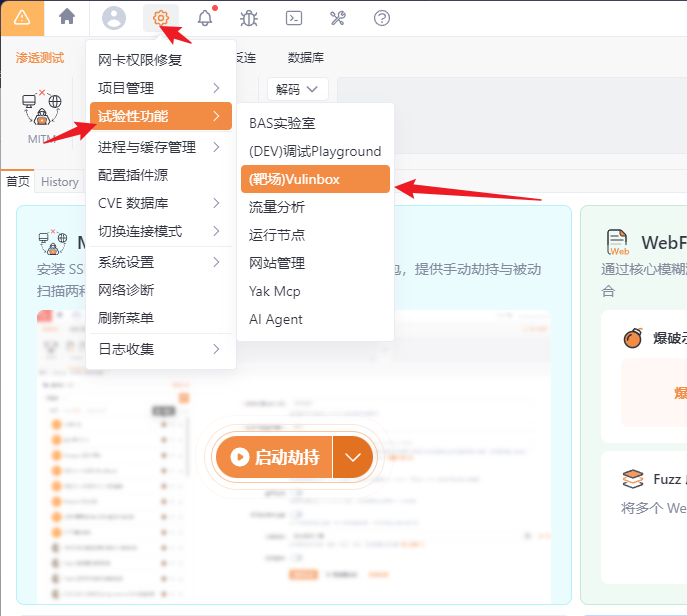Screen dimensions: 687x616
Task: Click the 启动劫持 button
Action: click(274, 457)
